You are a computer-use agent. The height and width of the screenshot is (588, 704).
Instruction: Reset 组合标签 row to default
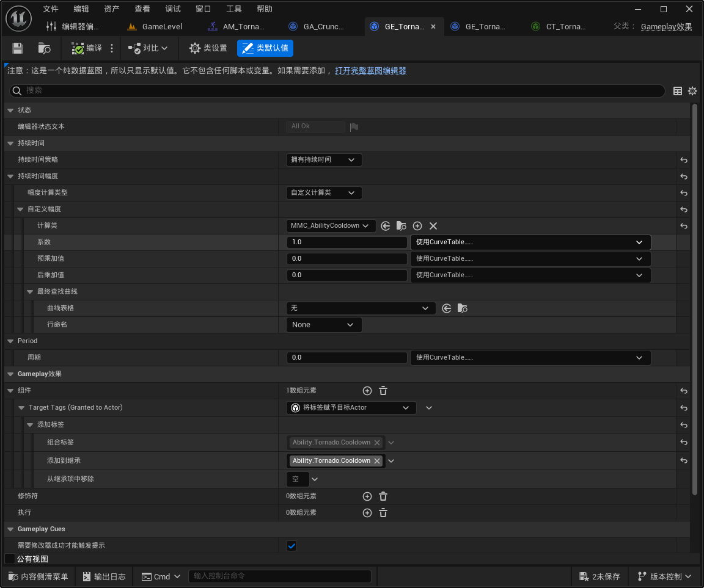tap(683, 443)
